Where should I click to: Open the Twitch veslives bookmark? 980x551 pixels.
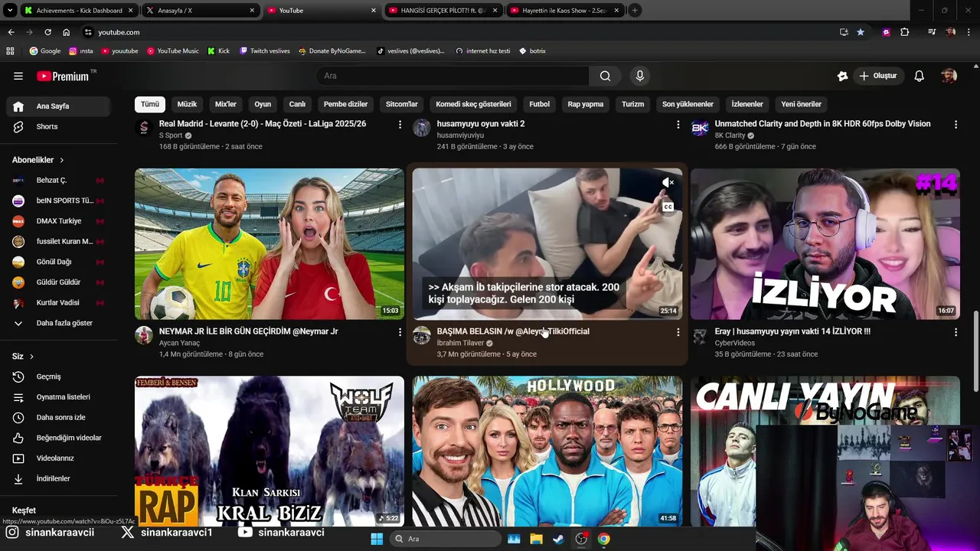click(x=265, y=51)
